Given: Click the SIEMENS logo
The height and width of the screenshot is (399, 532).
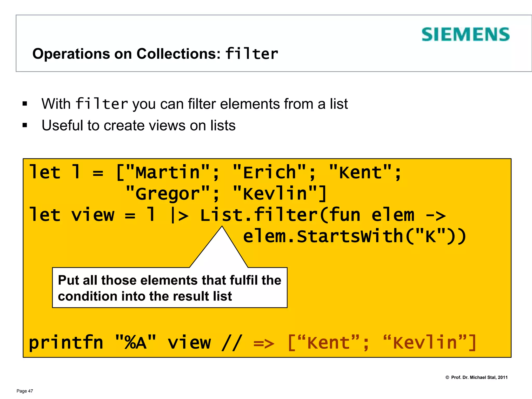Looking at the screenshot, I should click(465, 35).
